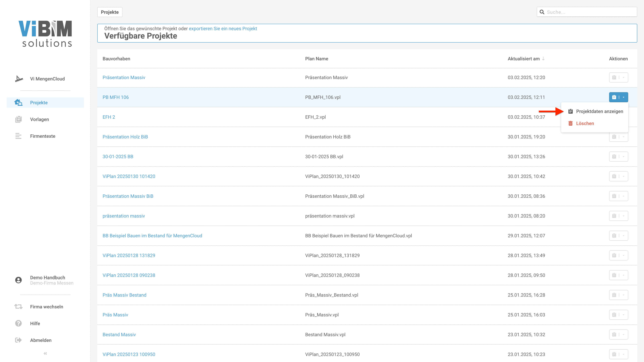Open Hilfe question mark icon

(18, 323)
